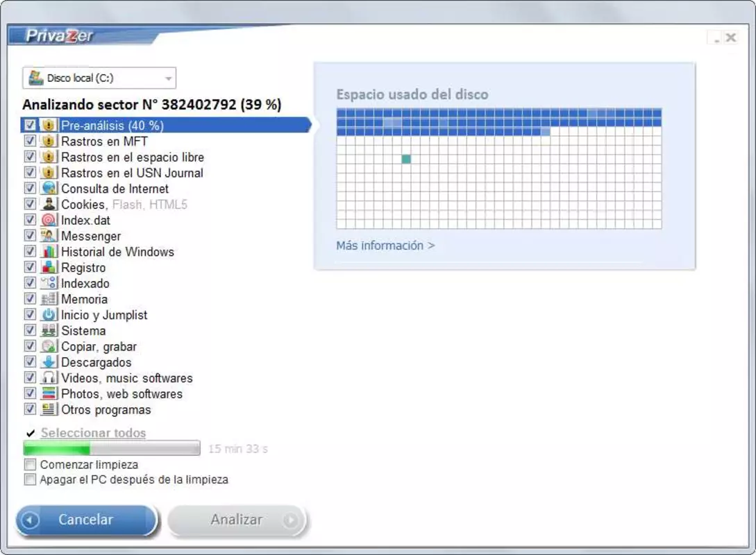Click the Cancelar button
This screenshot has width=756, height=555.
point(86,520)
